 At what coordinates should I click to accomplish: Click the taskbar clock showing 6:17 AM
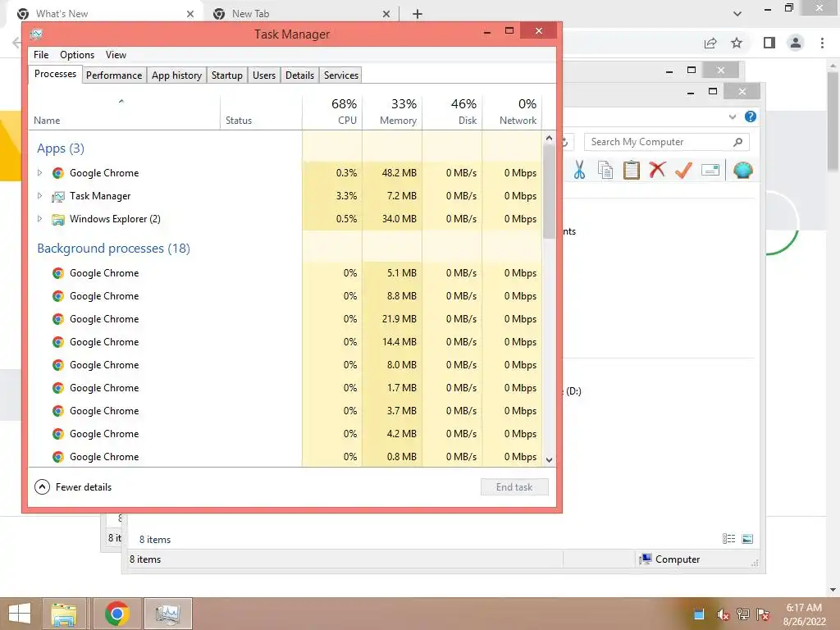coord(804,614)
